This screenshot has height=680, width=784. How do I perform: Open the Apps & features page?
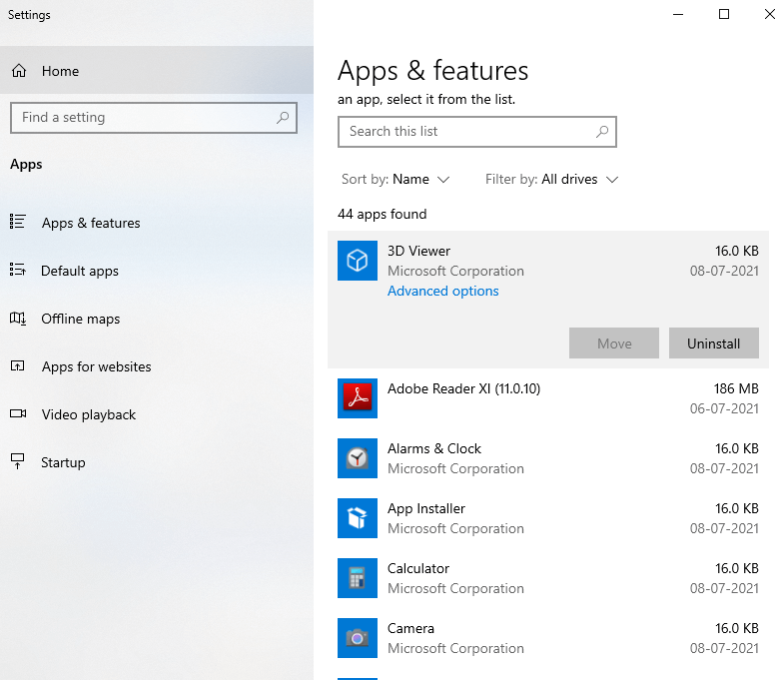pos(157,223)
